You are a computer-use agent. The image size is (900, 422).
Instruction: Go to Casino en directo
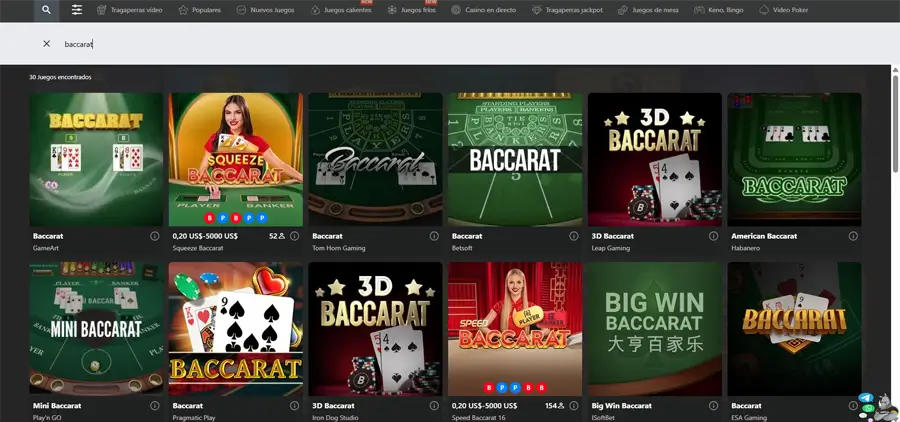[x=483, y=10]
